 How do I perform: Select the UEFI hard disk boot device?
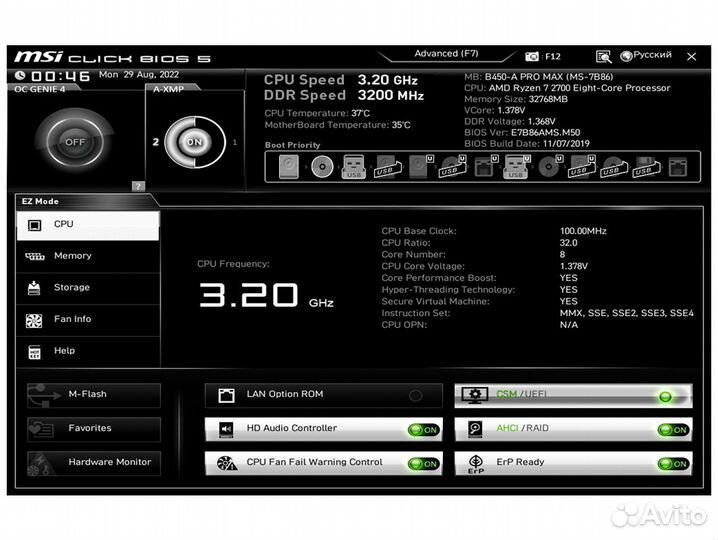[421, 167]
